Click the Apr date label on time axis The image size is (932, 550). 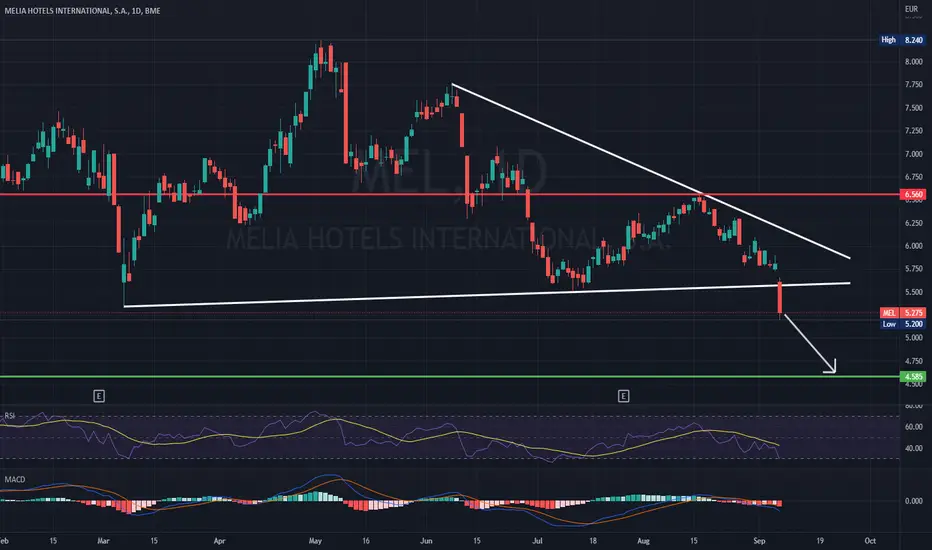(219, 541)
